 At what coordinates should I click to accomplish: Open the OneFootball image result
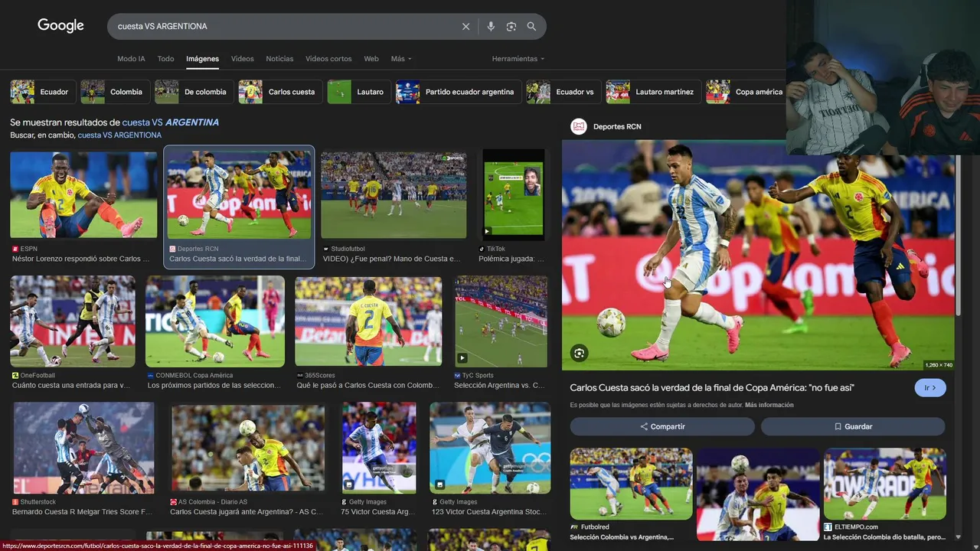(x=73, y=321)
